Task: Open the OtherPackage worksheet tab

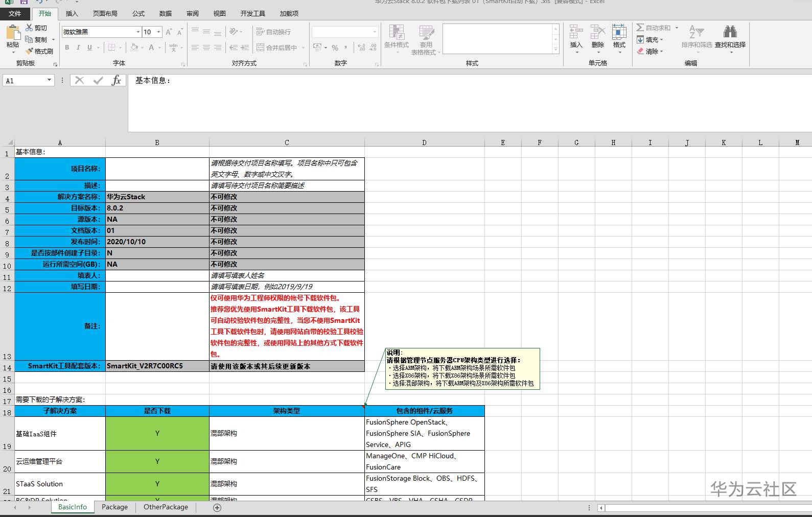Action: point(166,507)
